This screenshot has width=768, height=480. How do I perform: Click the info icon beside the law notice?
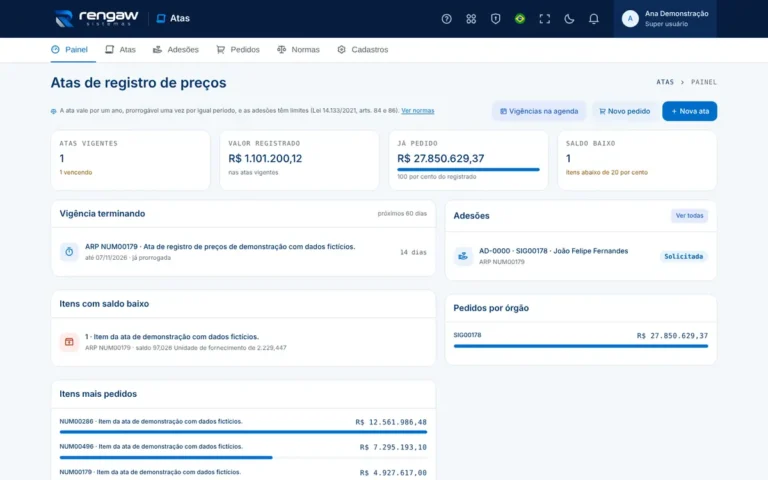[53, 111]
